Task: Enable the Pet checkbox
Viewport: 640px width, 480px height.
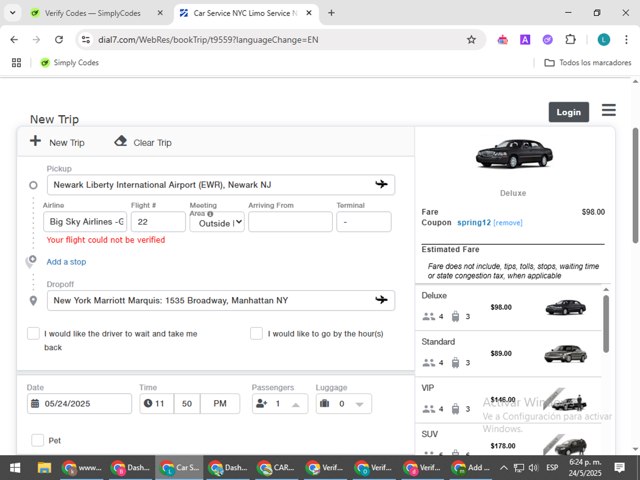Action: pos(38,440)
